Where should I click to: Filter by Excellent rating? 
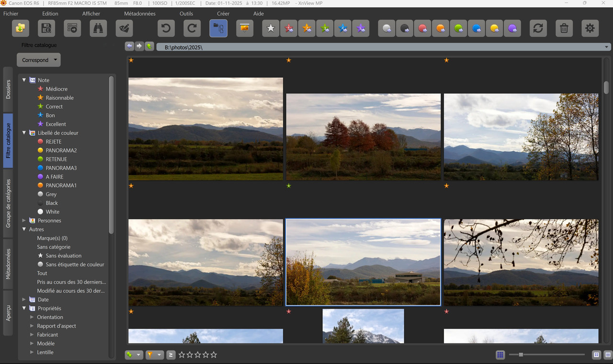(56, 124)
